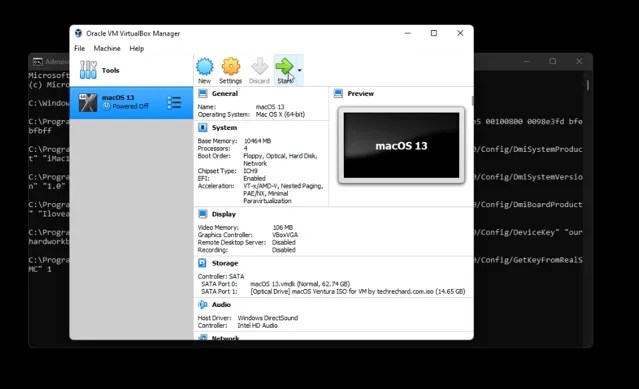Image resolution: width=639 pixels, height=389 pixels.
Task: Open the Machine menu
Action: click(107, 48)
